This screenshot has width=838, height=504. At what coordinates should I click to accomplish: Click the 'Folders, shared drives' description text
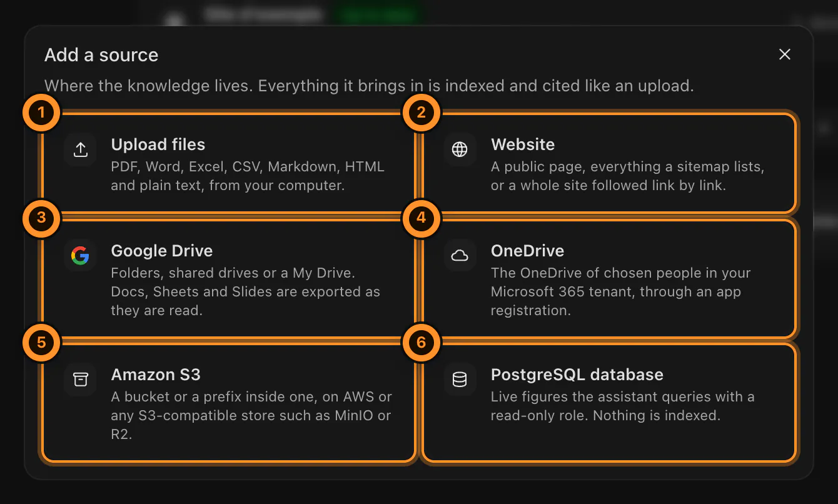pyautogui.click(x=246, y=292)
